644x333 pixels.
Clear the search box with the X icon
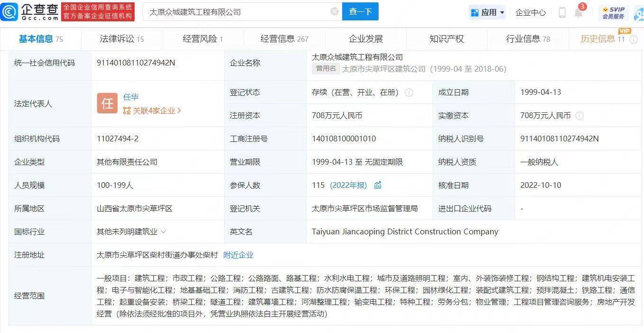pyautogui.click(x=335, y=11)
